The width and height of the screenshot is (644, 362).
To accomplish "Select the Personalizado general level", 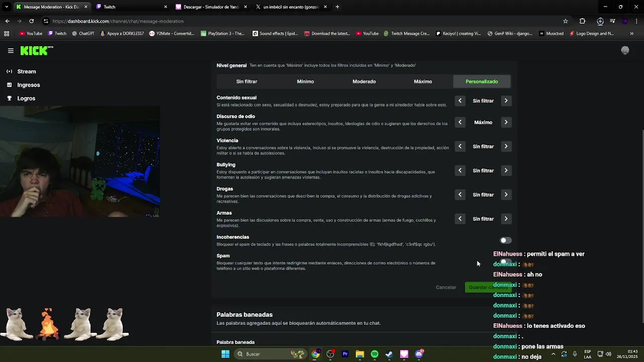I will click(481, 81).
